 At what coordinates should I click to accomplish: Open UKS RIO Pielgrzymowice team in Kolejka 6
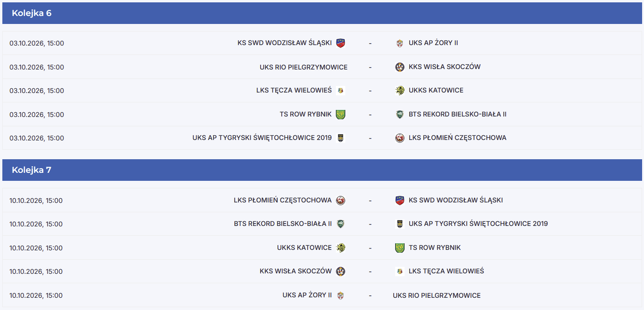(303, 67)
